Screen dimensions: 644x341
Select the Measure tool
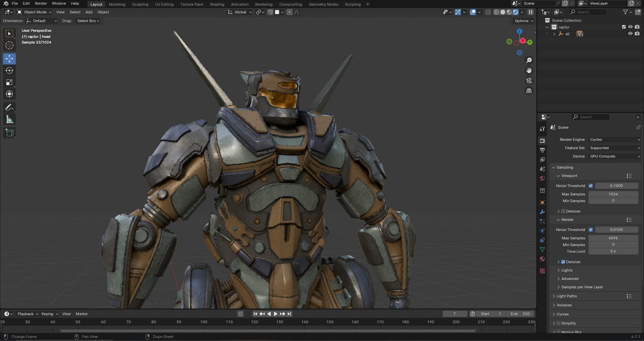(x=9, y=119)
